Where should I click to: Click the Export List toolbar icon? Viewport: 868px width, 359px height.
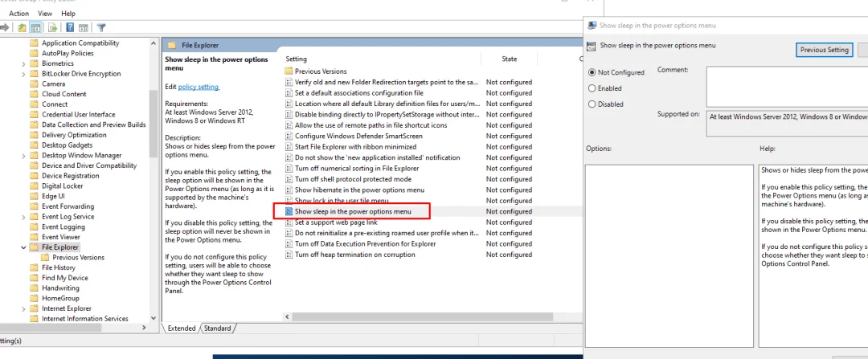[x=52, y=27]
